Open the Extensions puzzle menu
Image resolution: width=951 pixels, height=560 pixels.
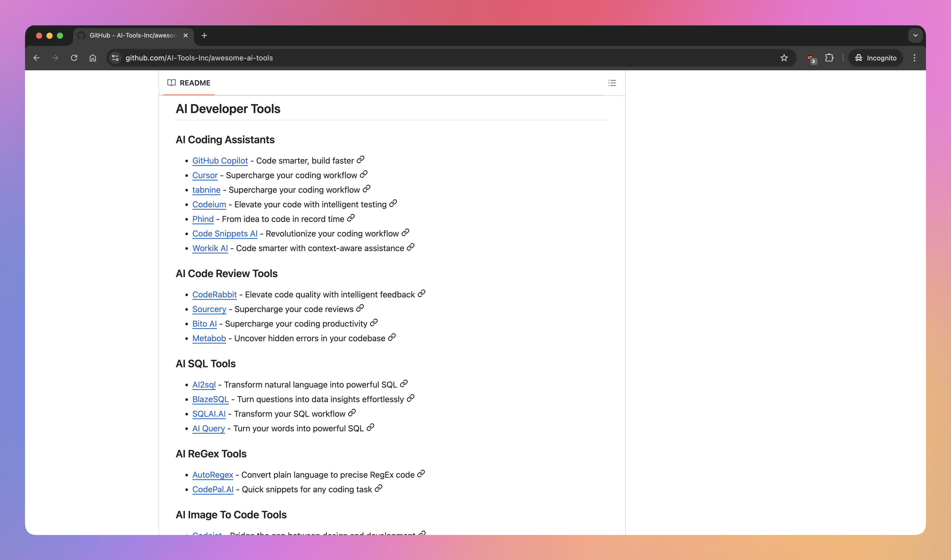pos(829,58)
